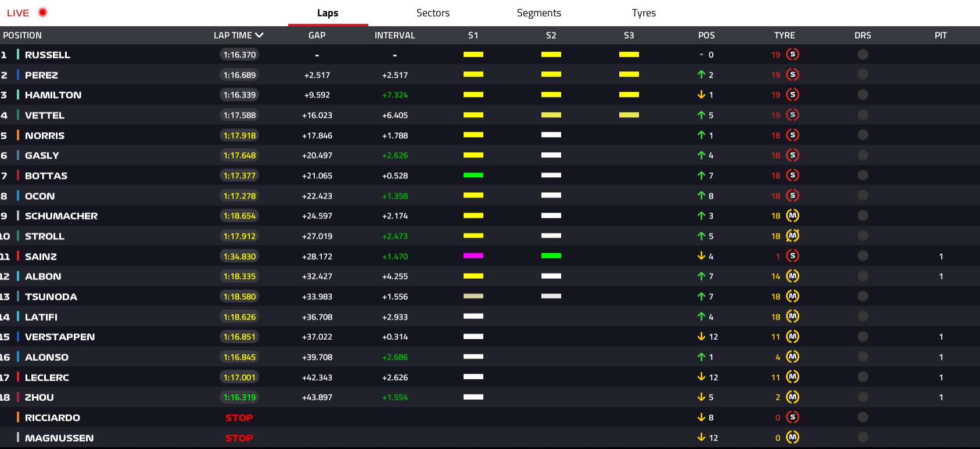Click Sainz's soft tyre icon

pyautogui.click(x=792, y=256)
